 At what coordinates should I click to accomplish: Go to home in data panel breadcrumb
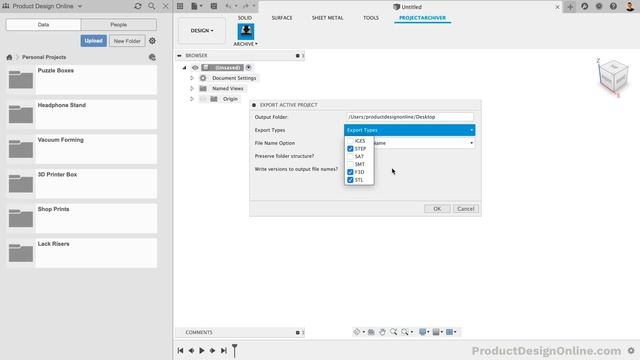[9, 57]
